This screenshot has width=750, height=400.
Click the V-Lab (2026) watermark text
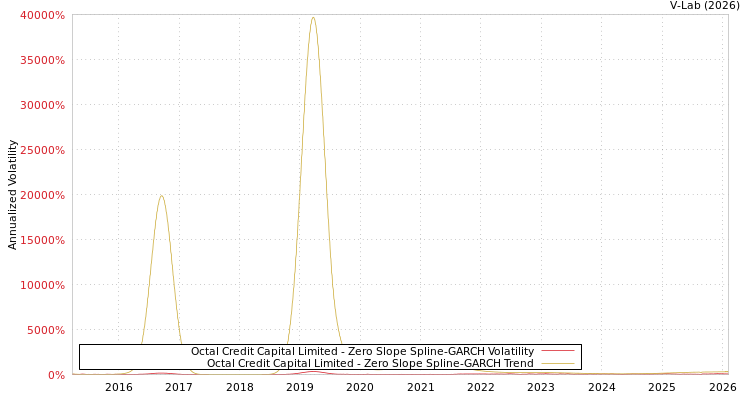click(705, 5)
